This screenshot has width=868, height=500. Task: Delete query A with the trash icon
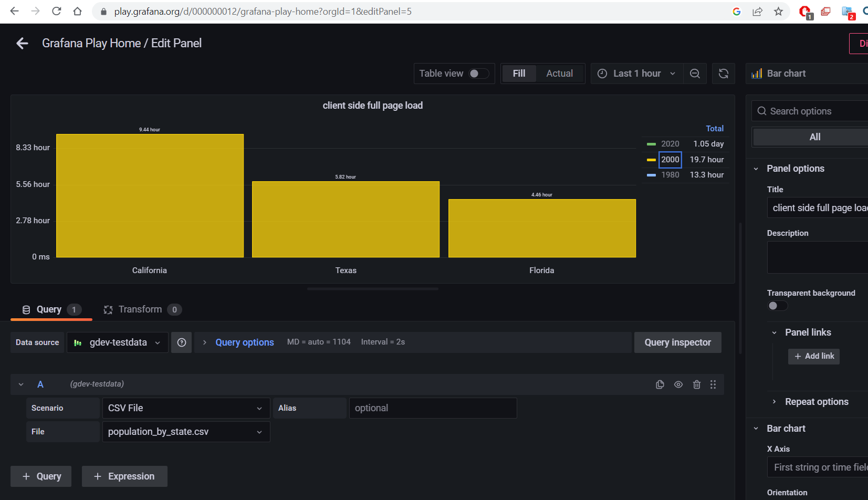coord(696,384)
